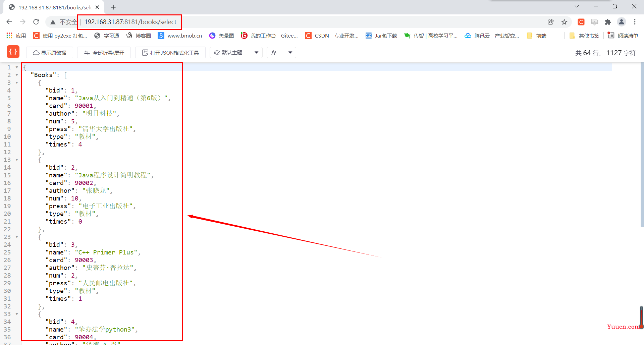This screenshot has width=644, height=345.
Task: Open www.bmob.cn bookmark
Action: [180, 36]
